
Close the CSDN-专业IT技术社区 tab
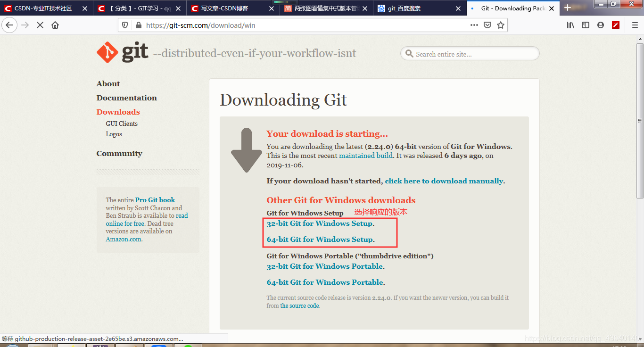(x=84, y=8)
